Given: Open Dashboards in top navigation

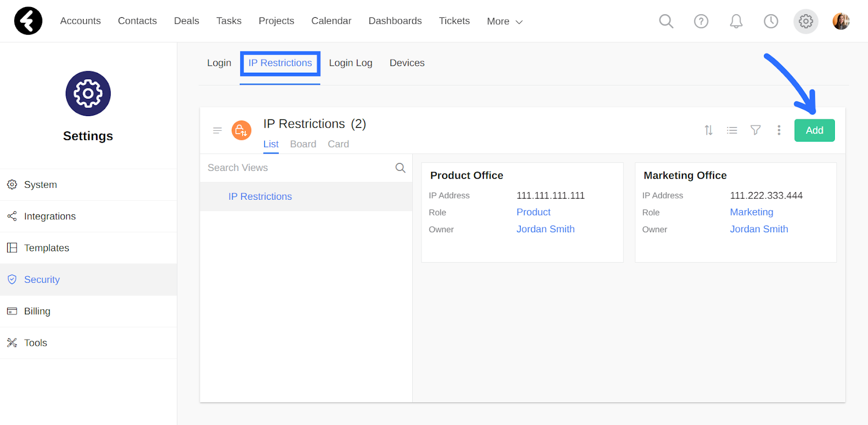Looking at the screenshot, I should pyautogui.click(x=395, y=21).
